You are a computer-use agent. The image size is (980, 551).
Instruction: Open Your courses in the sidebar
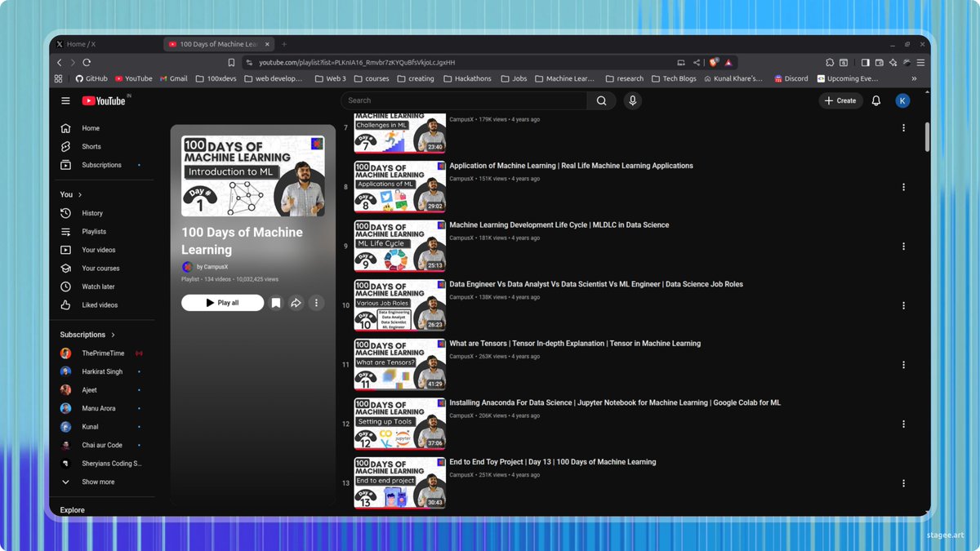click(x=100, y=269)
